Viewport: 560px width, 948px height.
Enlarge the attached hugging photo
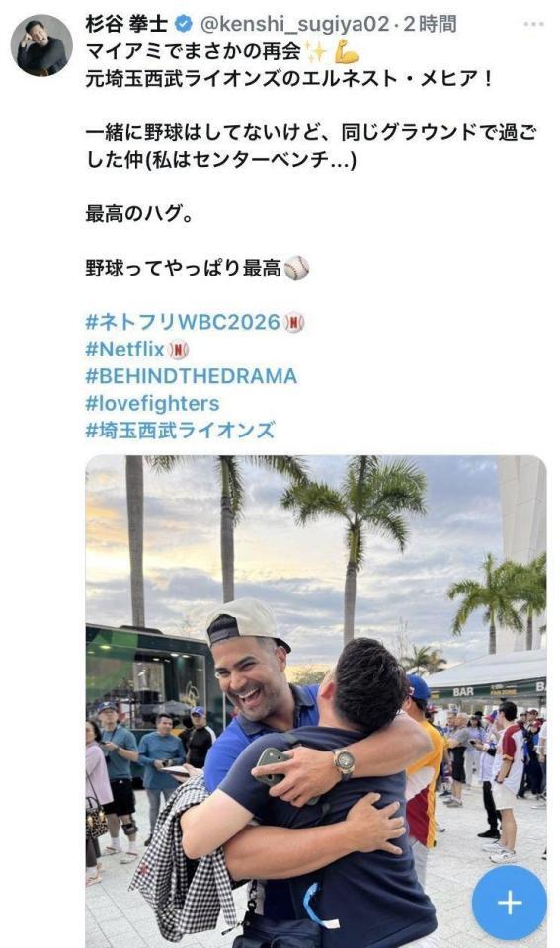(316, 701)
